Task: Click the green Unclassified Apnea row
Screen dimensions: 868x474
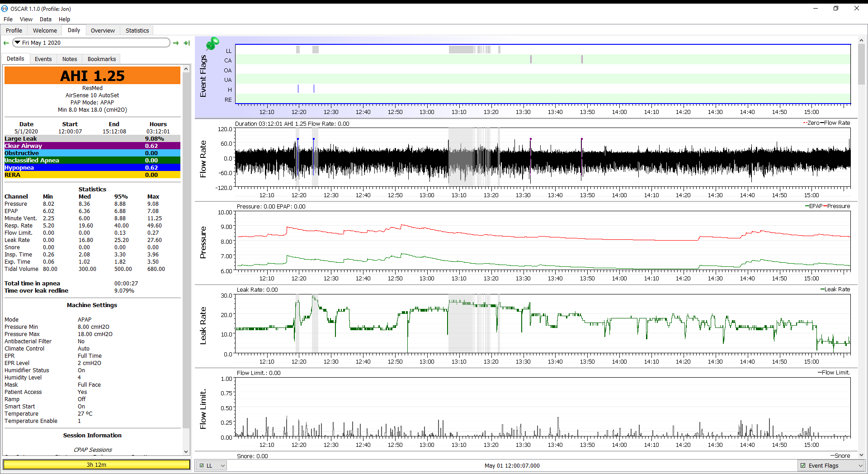Action: [92, 161]
